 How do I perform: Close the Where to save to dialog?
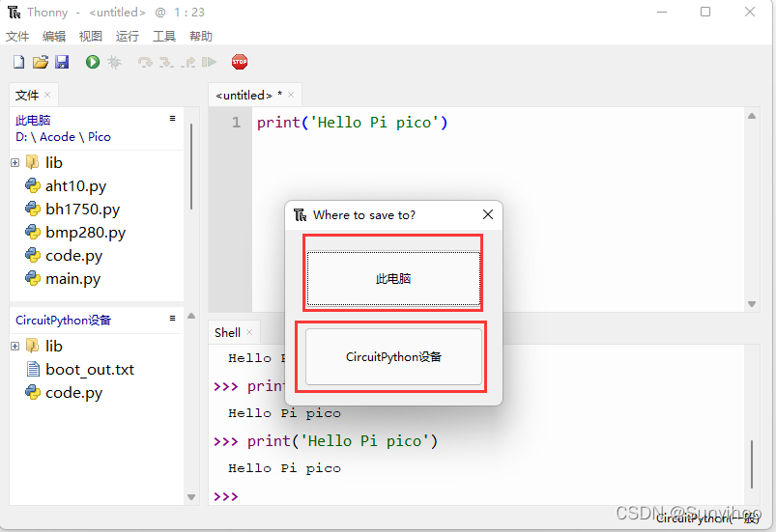pos(488,214)
